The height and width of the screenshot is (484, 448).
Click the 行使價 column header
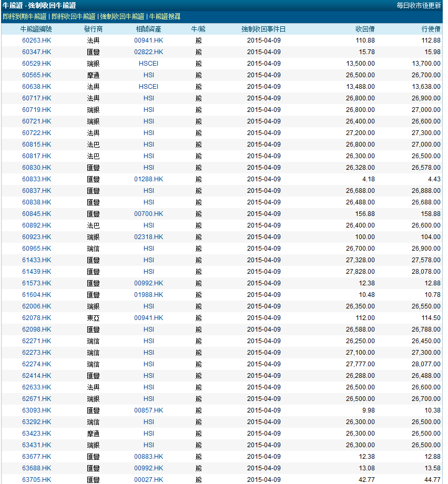pos(431,29)
